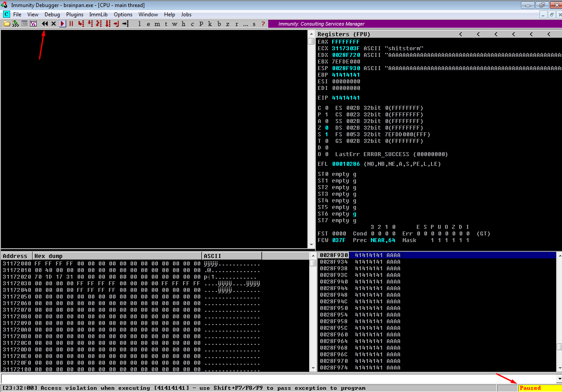
Task: Open the memory map with the m button
Action: [157, 24]
